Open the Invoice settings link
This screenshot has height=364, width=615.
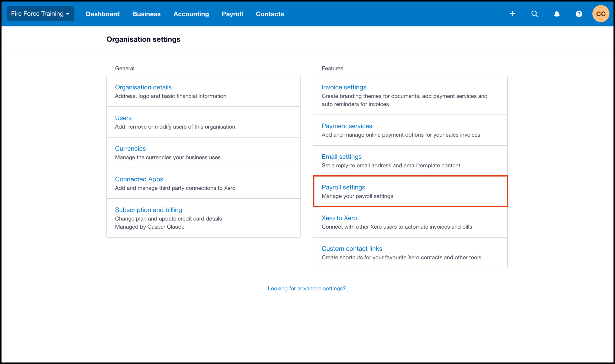(x=344, y=87)
